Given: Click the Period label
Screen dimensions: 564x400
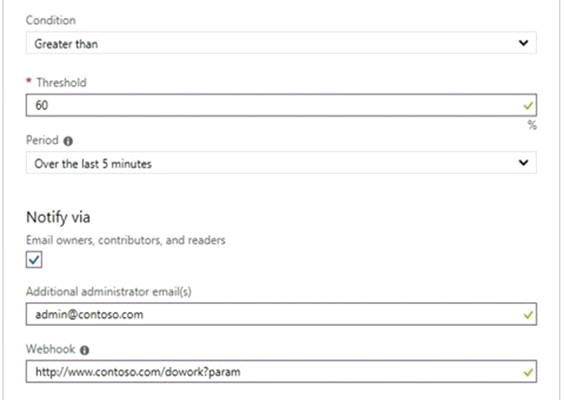Looking at the screenshot, I should click(x=42, y=140).
